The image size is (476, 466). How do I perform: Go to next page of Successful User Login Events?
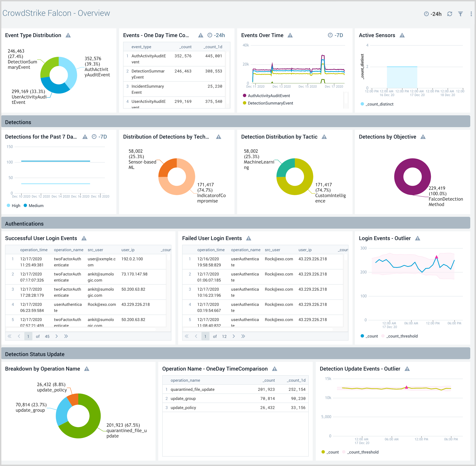[x=57, y=336]
